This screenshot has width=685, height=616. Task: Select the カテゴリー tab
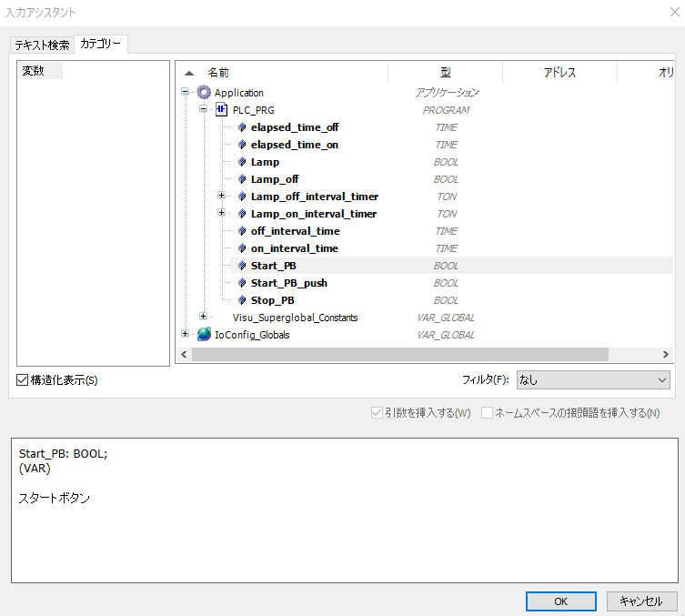pyautogui.click(x=100, y=44)
